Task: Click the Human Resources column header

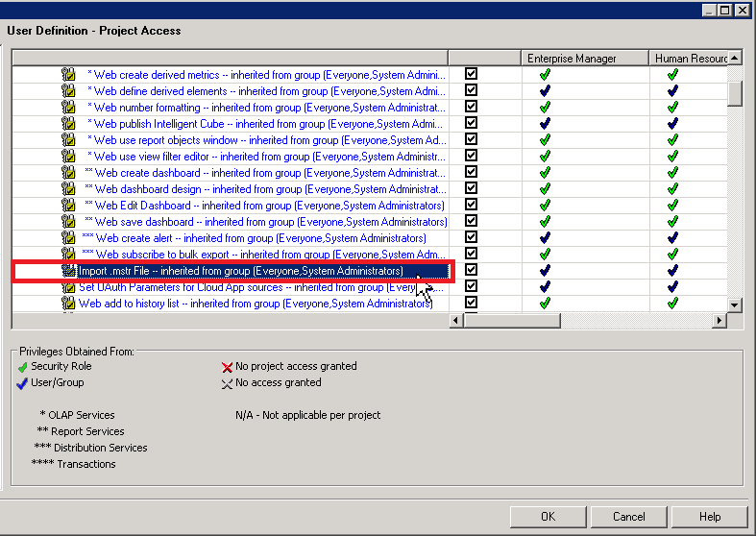Action: pyautogui.click(x=689, y=59)
